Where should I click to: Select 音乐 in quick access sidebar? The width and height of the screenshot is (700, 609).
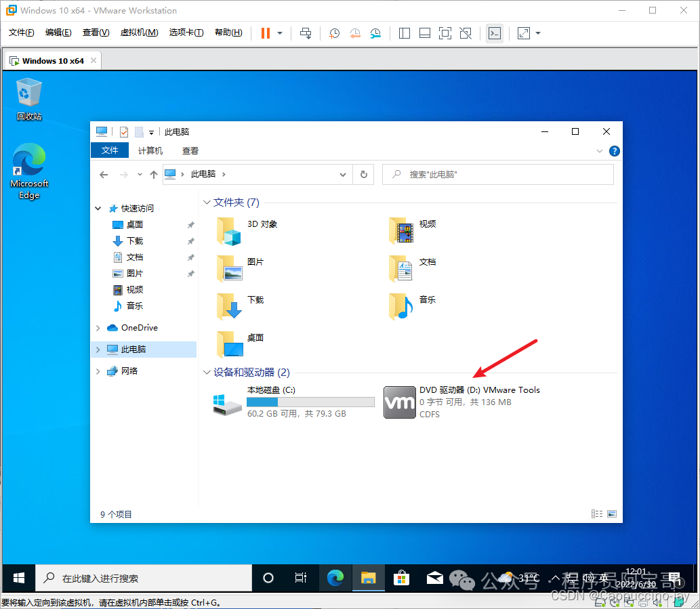click(x=134, y=306)
